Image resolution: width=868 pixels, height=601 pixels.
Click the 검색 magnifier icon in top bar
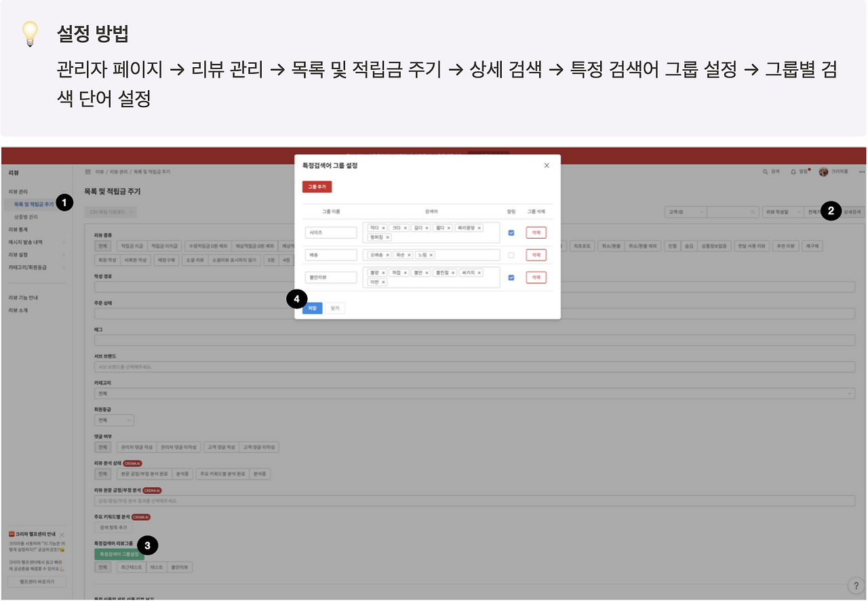[x=765, y=172]
